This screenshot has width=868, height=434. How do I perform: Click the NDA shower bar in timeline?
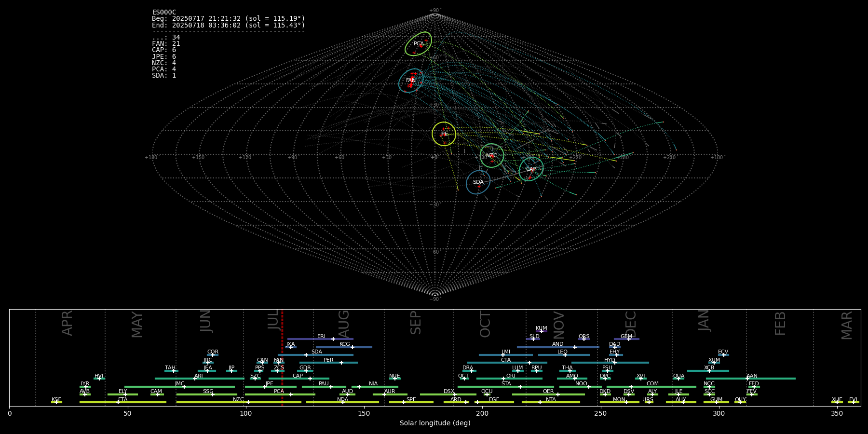[343, 402]
